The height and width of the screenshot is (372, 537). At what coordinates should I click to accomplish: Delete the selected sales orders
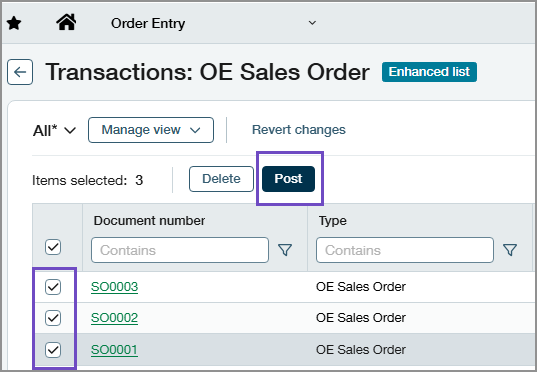[221, 179]
